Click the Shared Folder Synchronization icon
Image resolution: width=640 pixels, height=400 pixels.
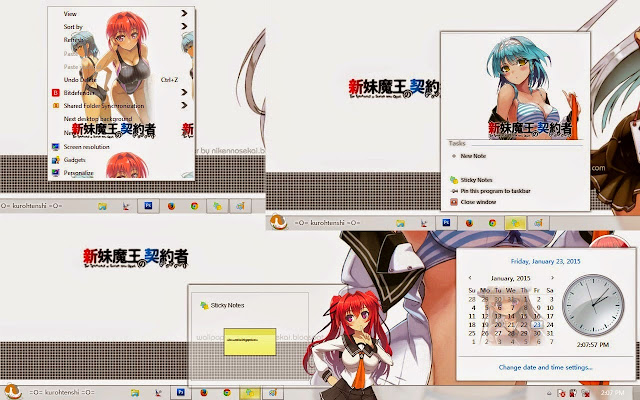click(x=56, y=106)
